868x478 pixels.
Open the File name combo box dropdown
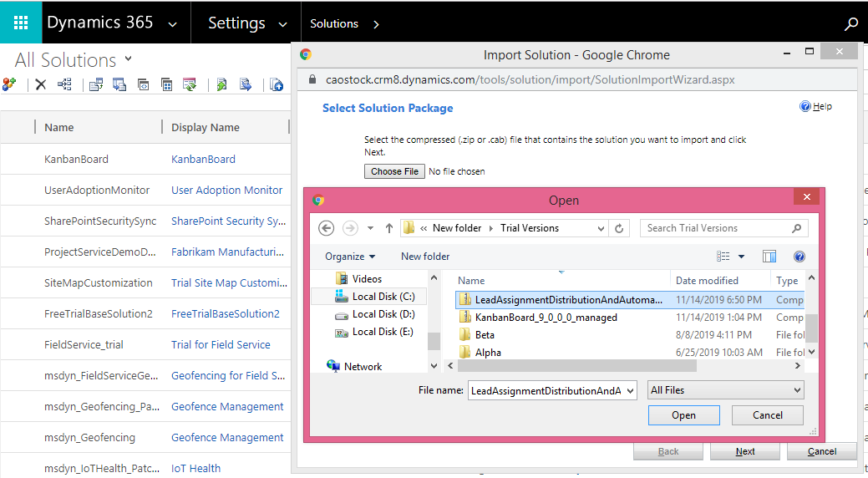coord(630,391)
